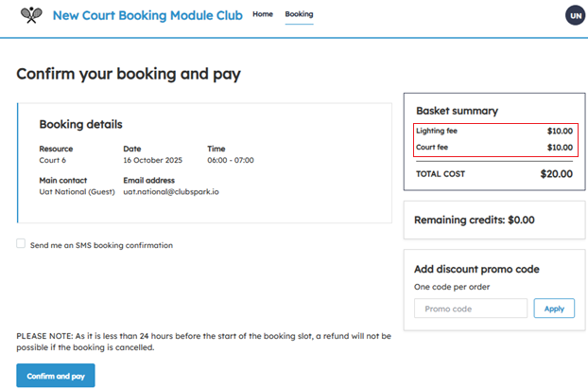Click the Remaining credits panel

[x=493, y=220]
